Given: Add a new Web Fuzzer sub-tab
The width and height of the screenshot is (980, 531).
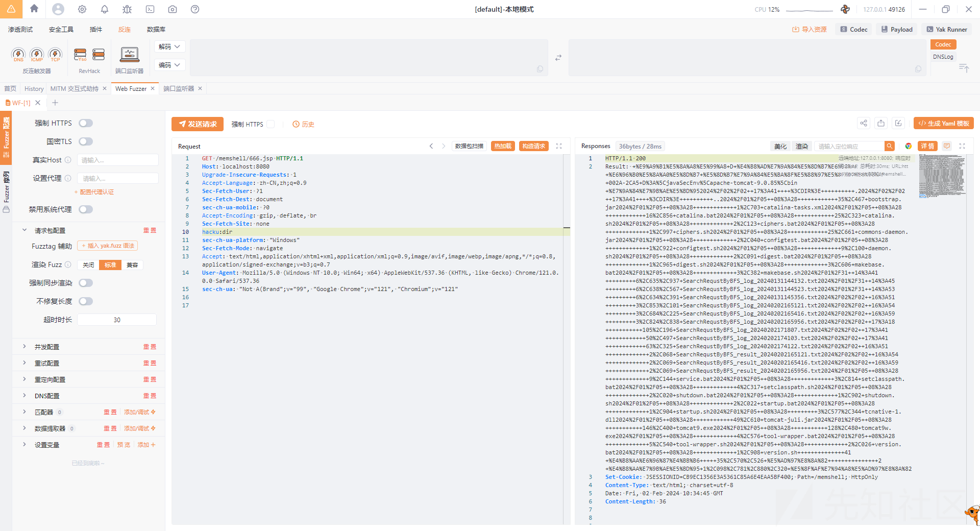Looking at the screenshot, I should click(55, 103).
